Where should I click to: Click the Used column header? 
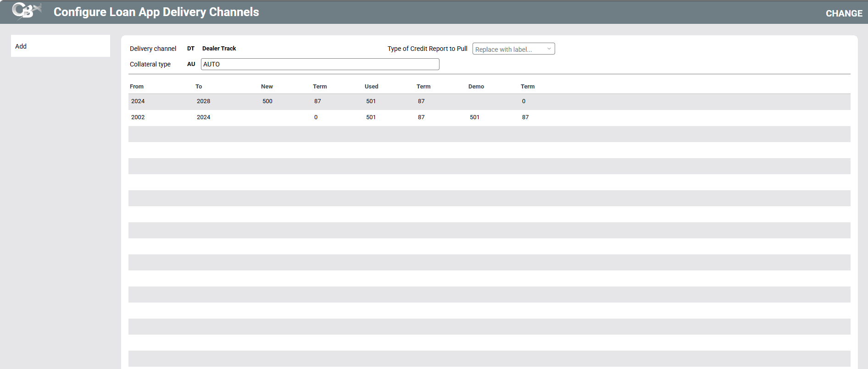click(371, 87)
